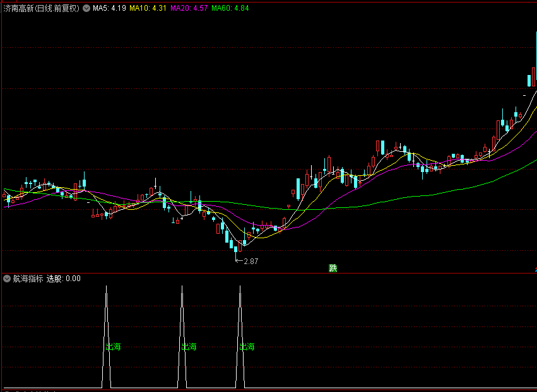This screenshot has width=537, height=392.
Task: Click the 济南高新(日线.前复权) chart title
Action: point(42,8)
